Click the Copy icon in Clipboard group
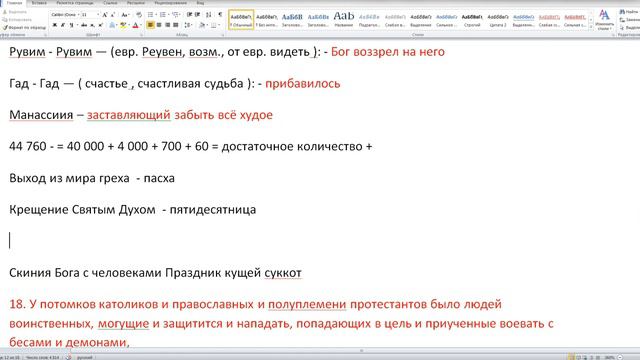This screenshot has width=640, height=360. [5, 20]
